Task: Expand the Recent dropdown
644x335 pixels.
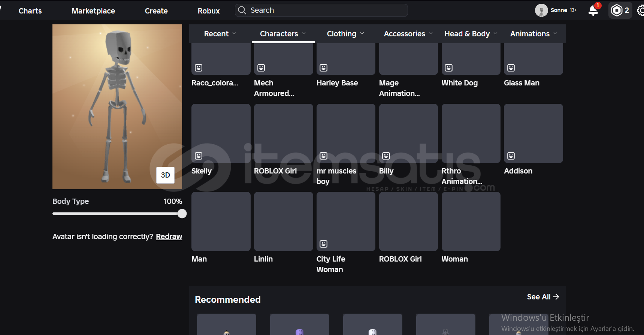Action: (220, 34)
